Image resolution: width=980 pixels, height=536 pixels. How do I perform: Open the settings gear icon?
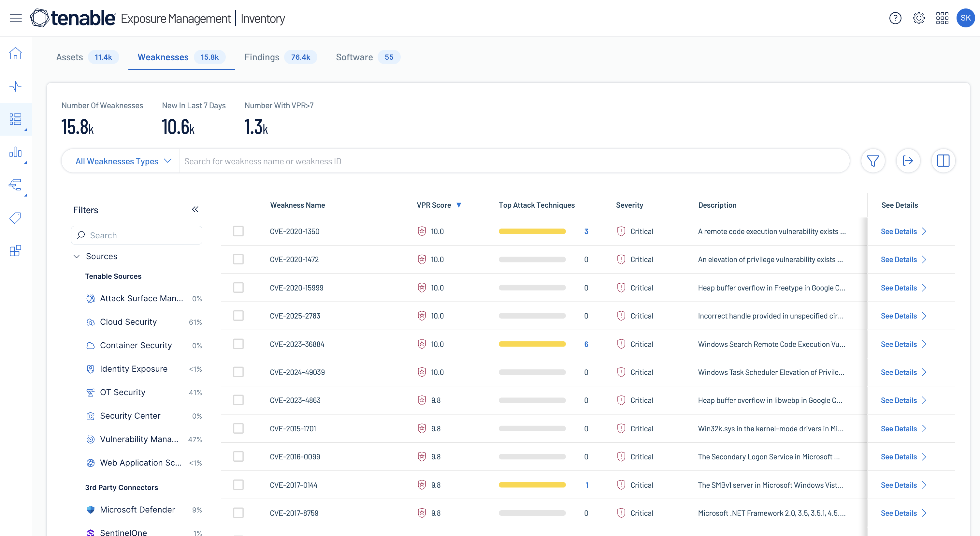[918, 18]
